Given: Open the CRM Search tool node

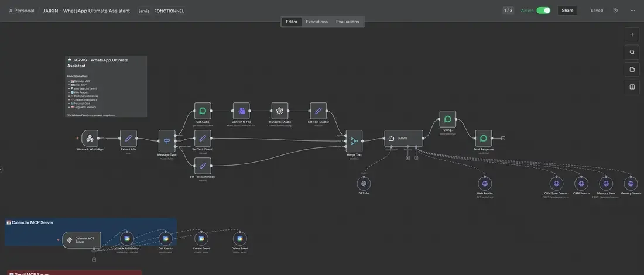Looking at the screenshot, I should [581, 184].
